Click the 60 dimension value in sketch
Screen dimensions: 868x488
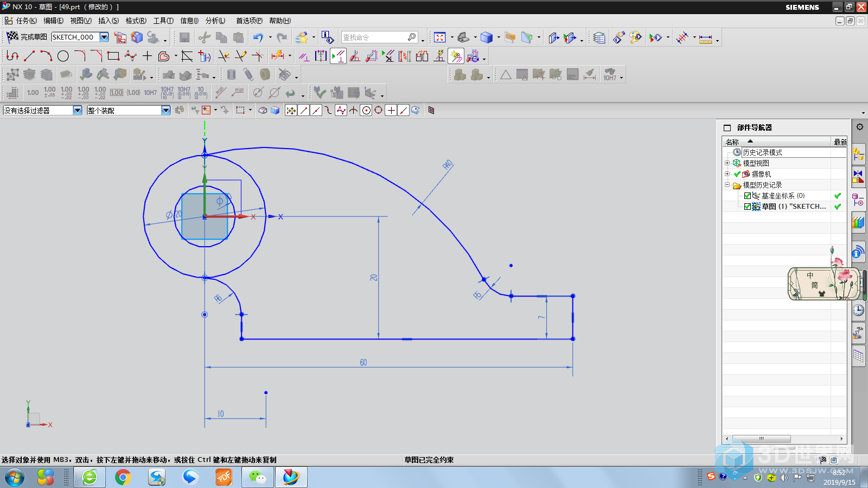363,362
